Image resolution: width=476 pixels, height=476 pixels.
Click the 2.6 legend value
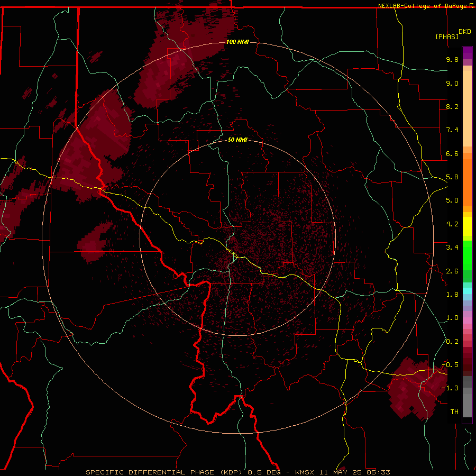[452, 271]
